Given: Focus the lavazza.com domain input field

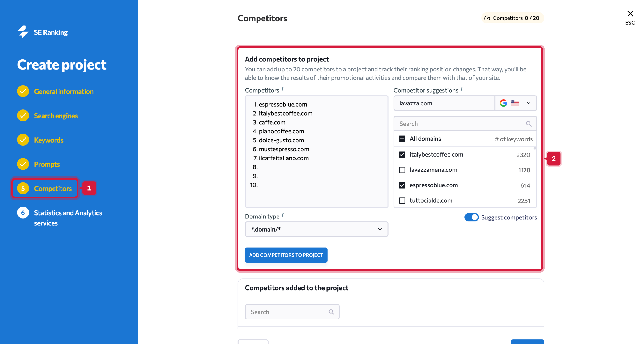Looking at the screenshot, I should point(444,103).
